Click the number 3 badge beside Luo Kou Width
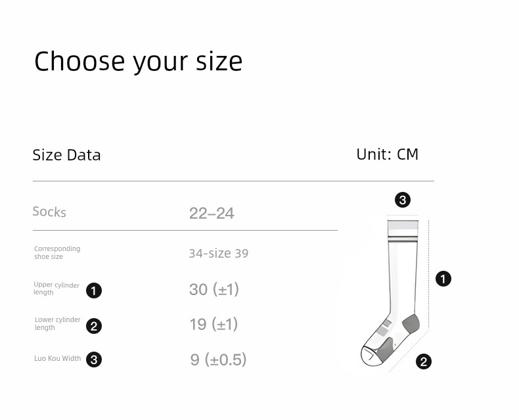This screenshot has width=519, height=420. point(94,360)
